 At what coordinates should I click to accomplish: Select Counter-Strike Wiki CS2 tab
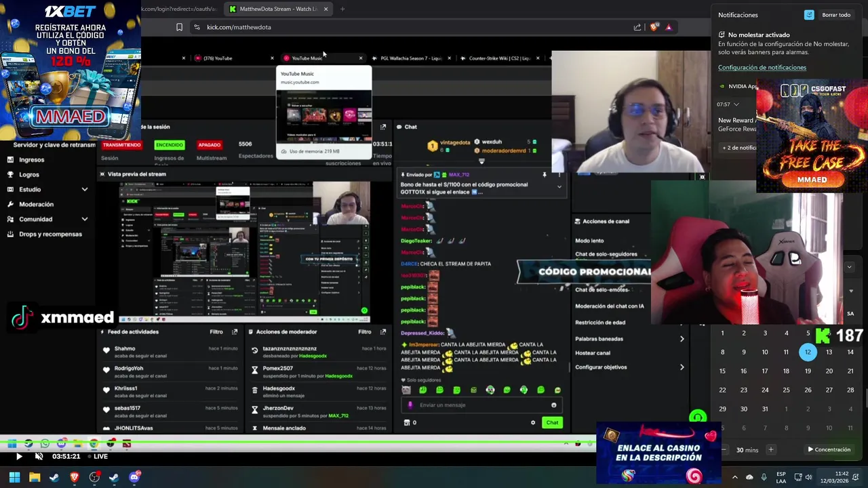500,58
